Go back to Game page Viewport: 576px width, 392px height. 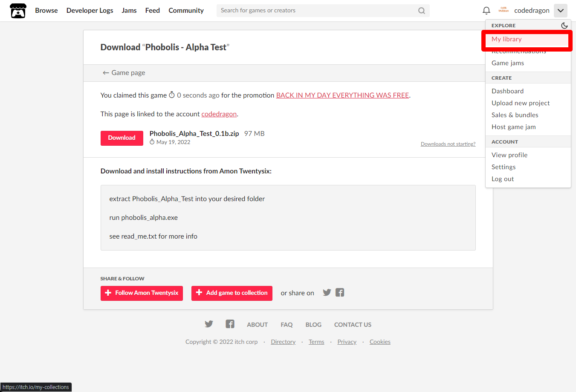124,73
